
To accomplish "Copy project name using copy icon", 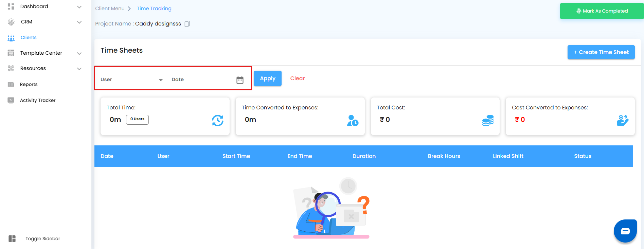I will (187, 24).
